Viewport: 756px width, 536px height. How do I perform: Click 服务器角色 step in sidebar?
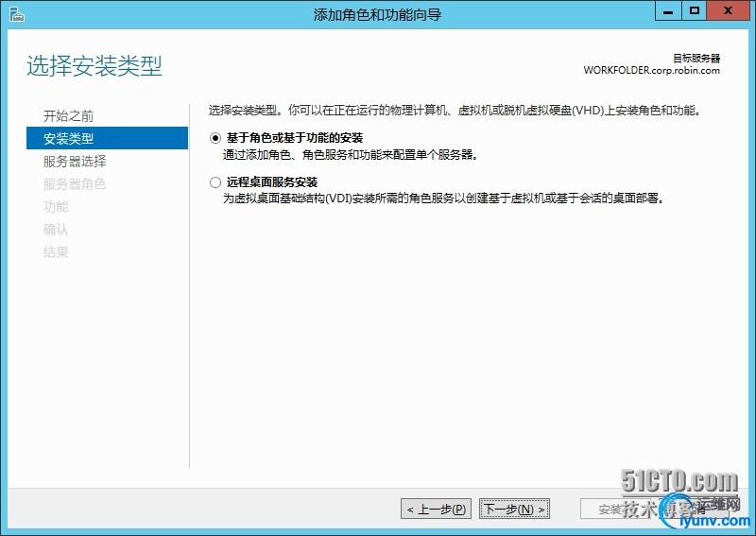[x=75, y=183]
